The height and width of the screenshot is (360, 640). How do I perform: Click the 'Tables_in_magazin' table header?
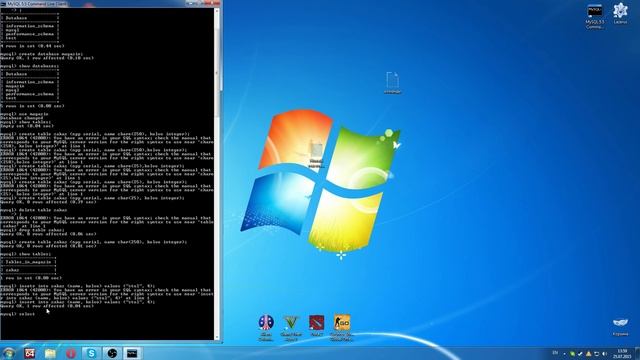pos(29,262)
